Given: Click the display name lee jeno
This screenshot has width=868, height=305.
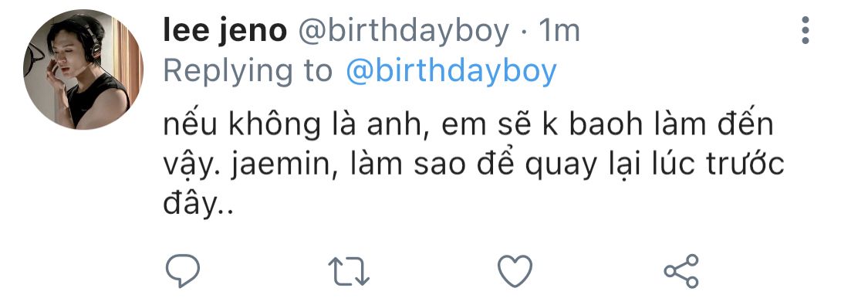Looking at the screenshot, I should [225, 31].
